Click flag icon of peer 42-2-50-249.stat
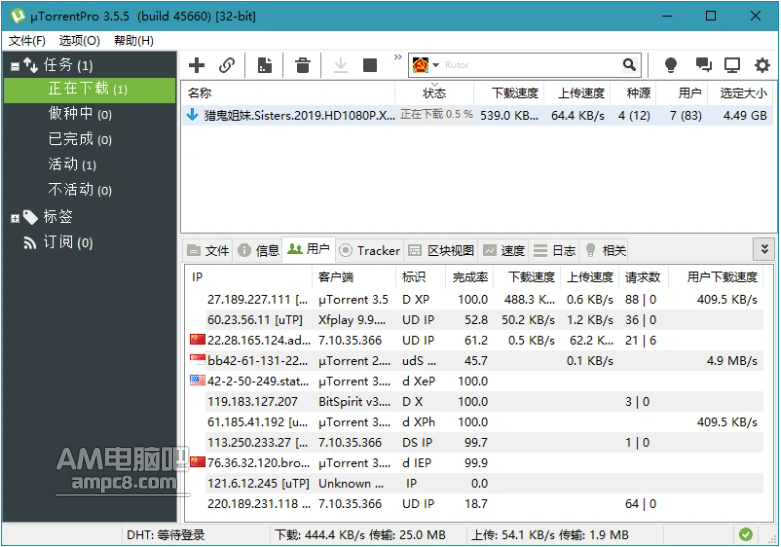This screenshot has height=547, width=781. click(x=198, y=381)
